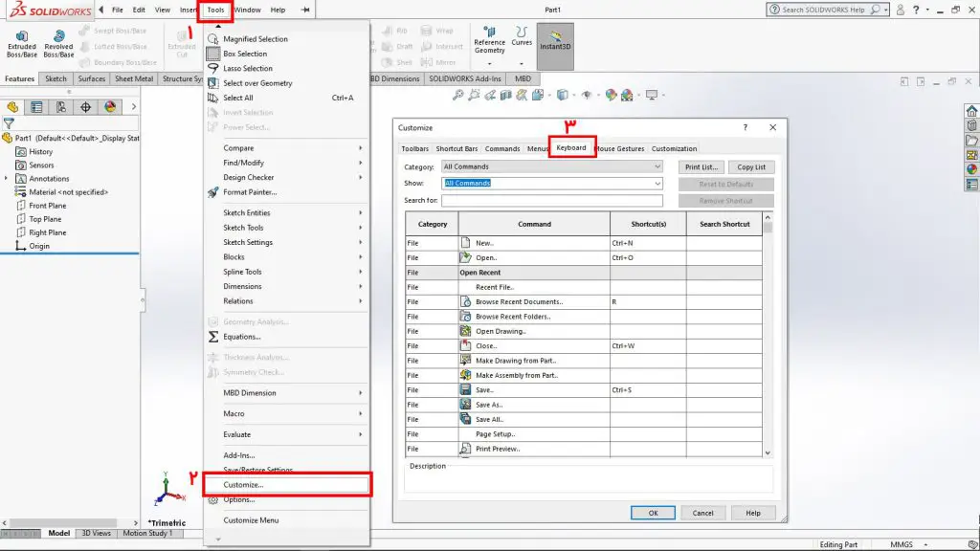
Task: Open the Category dropdown in the Customize dialog
Action: [552, 166]
